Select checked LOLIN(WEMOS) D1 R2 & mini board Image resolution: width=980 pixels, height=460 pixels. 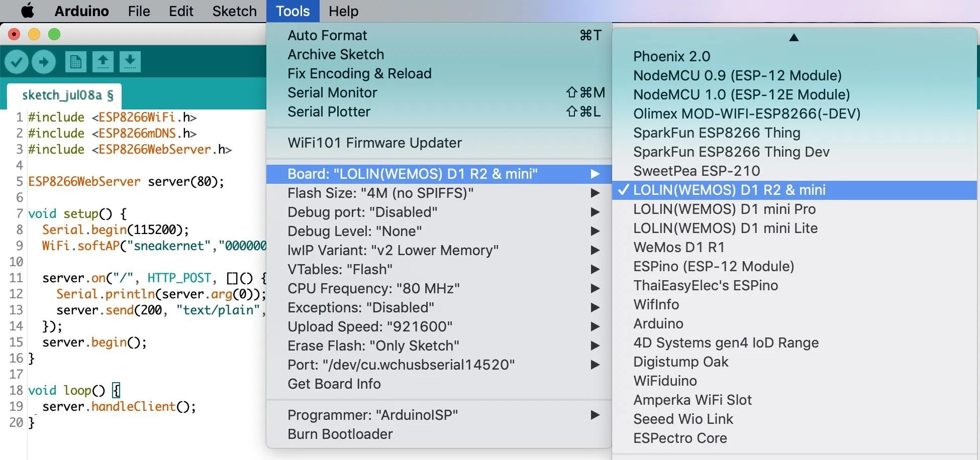tap(795, 190)
